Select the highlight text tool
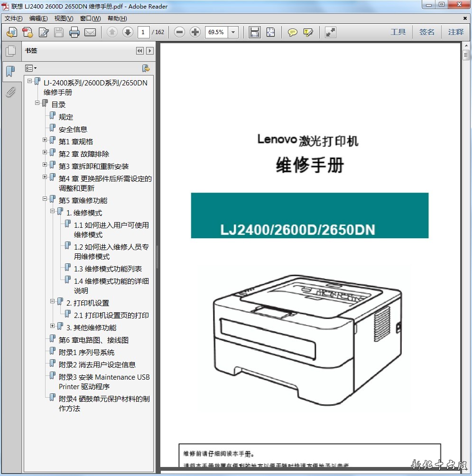The image size is (472, 476). click(x=308, y=32)
